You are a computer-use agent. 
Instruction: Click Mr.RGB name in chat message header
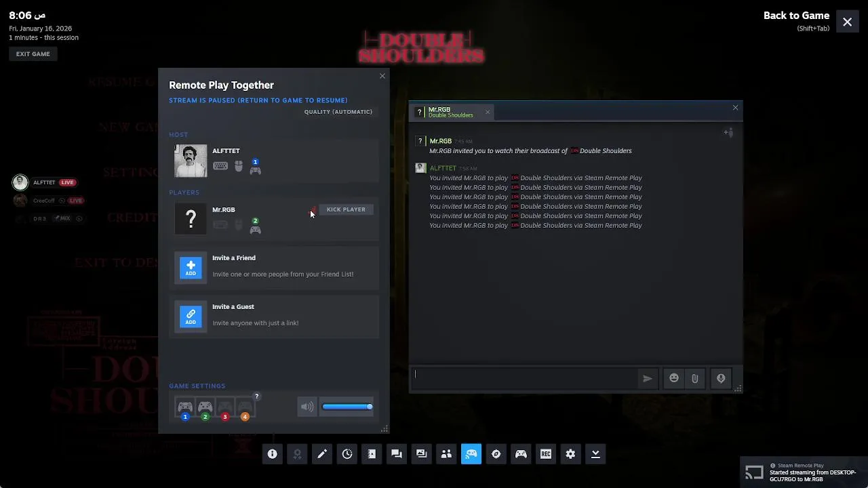[441, 141]
